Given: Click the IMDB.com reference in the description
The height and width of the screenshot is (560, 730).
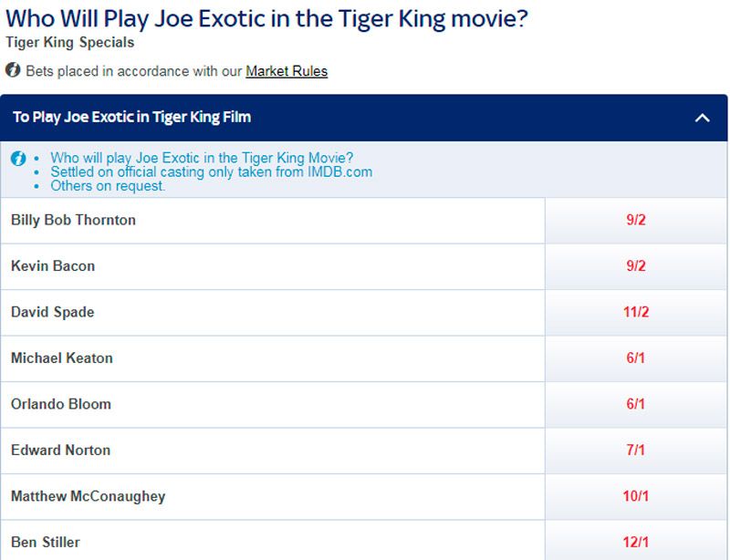Looking at the screenshot, I should pyautogui.click(x=339, y=171).
